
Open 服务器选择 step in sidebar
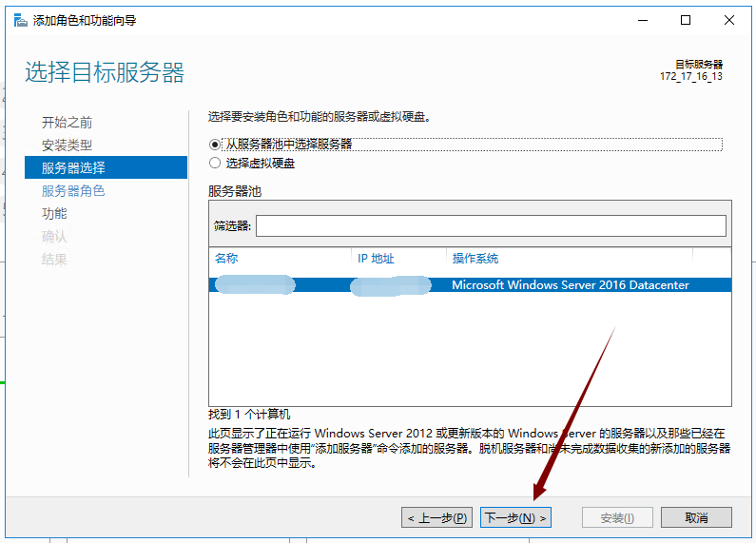pos(73,168)
